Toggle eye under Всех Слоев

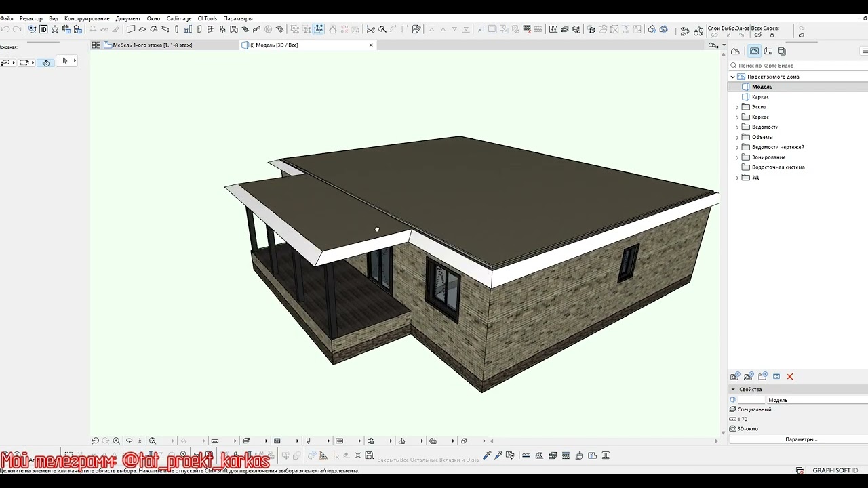click(x=757, y=35)
